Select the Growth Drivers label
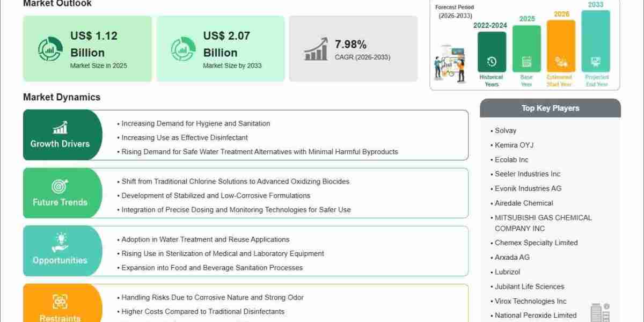 pyautogui.click(x=60, y=144)
